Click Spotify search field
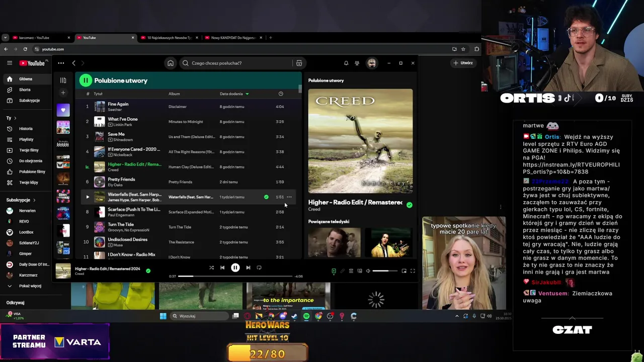The width and height of the screenshot is (644, 362). (x=236, y=63)
